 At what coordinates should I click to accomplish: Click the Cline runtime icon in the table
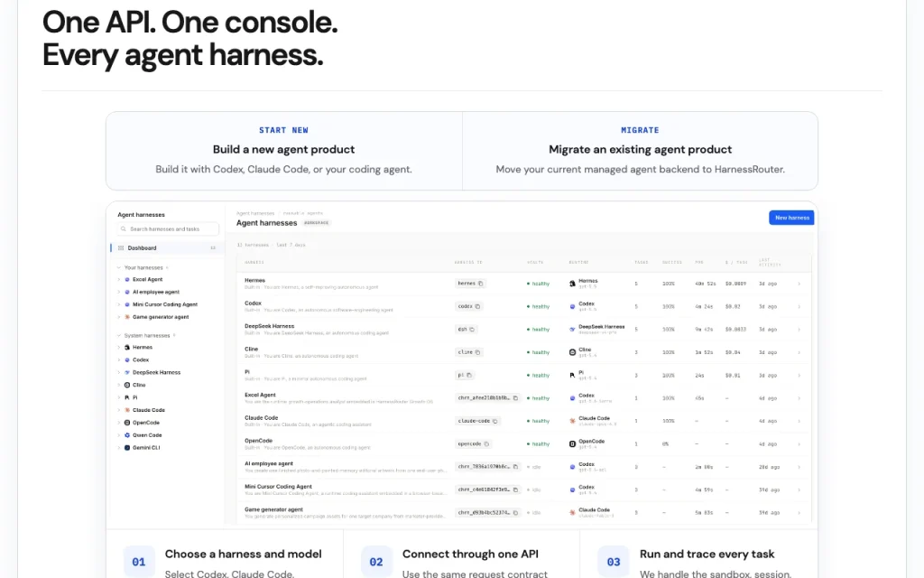point(572,352)
